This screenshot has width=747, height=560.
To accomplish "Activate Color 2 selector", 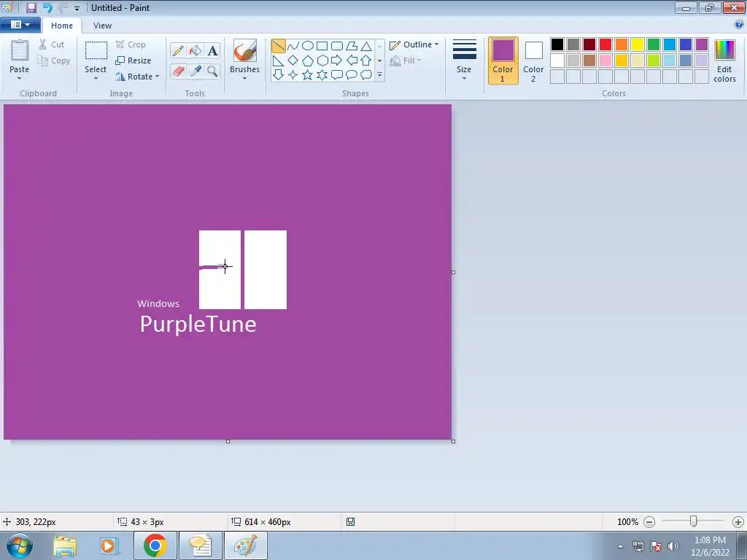I will [533, 61].
